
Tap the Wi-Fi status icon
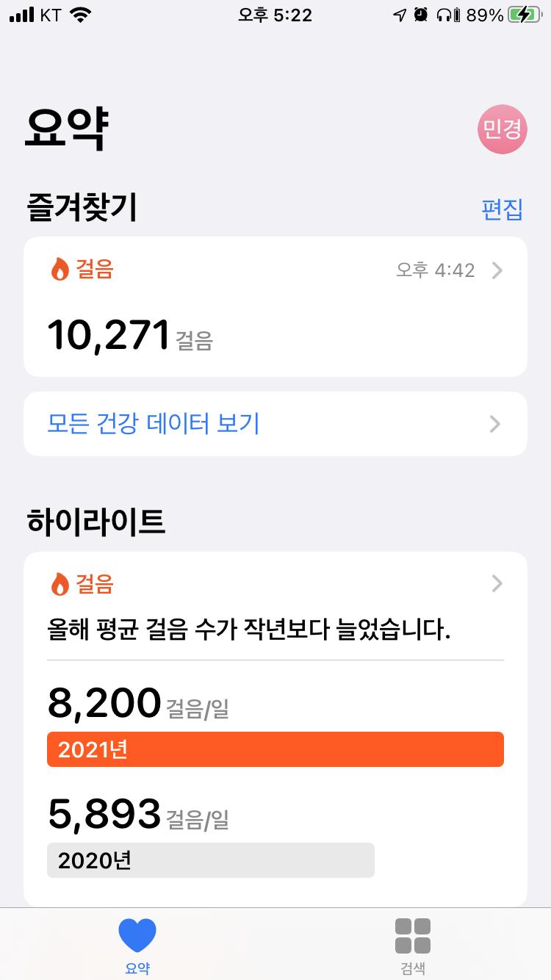(x=80, y=15)
